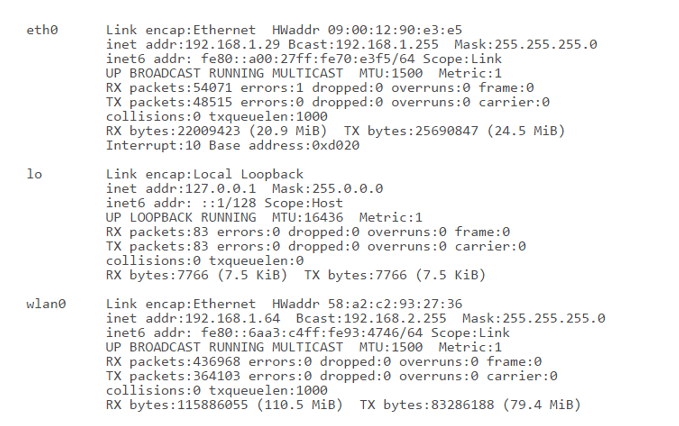Click the MTU:16436 loopback value
The height and width of the screenshot is (426, 679).
click(306, 217)
